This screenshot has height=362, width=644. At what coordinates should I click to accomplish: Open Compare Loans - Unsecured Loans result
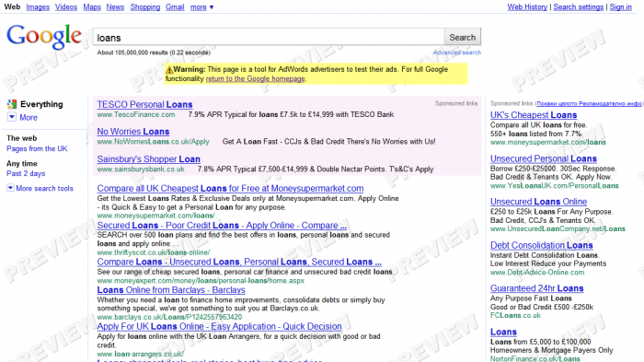pyautogui.click(x=239, y=262)
